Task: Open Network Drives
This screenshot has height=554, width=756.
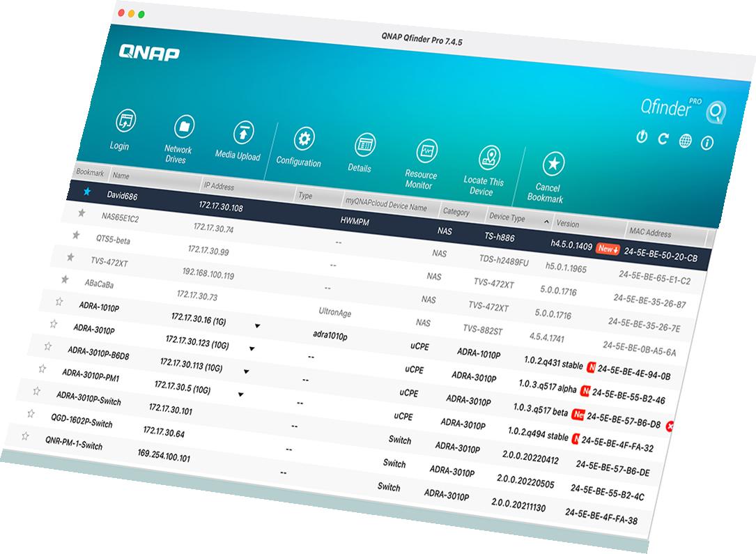Action: pyautogui.click(x=179, y=139)
